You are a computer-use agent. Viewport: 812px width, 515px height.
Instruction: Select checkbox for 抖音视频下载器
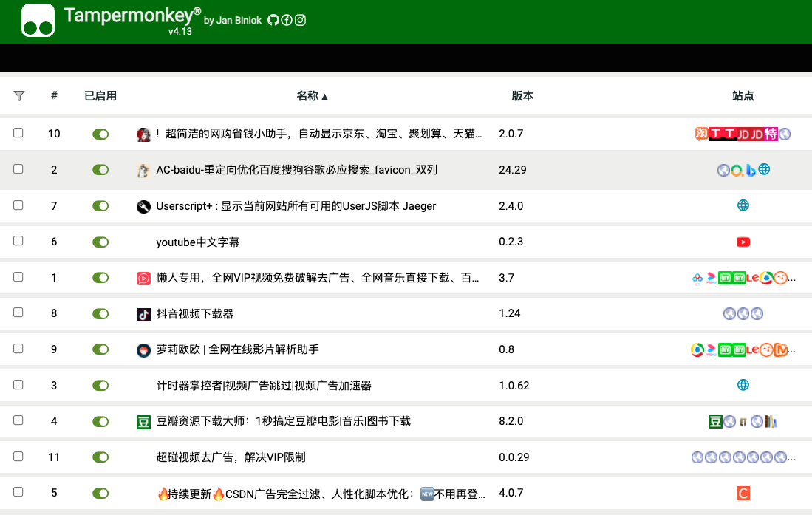point(18,313)
